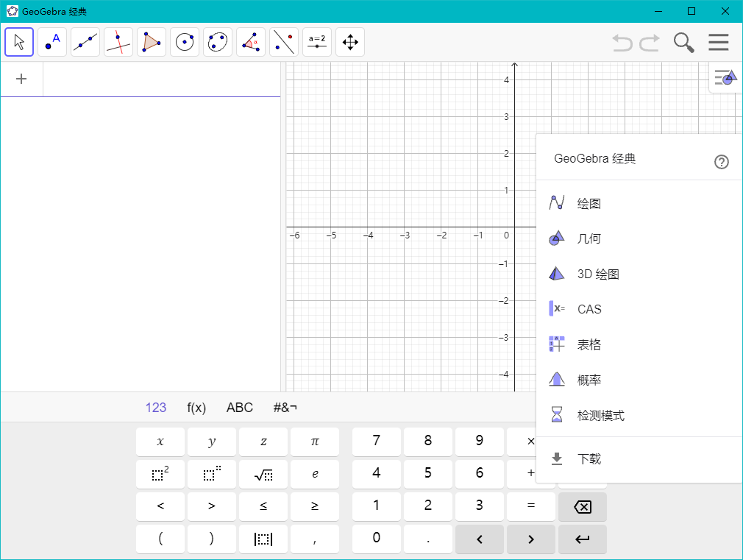Tap the greater-than-or-equal key

pyautogui.click(x=315, y=506)
